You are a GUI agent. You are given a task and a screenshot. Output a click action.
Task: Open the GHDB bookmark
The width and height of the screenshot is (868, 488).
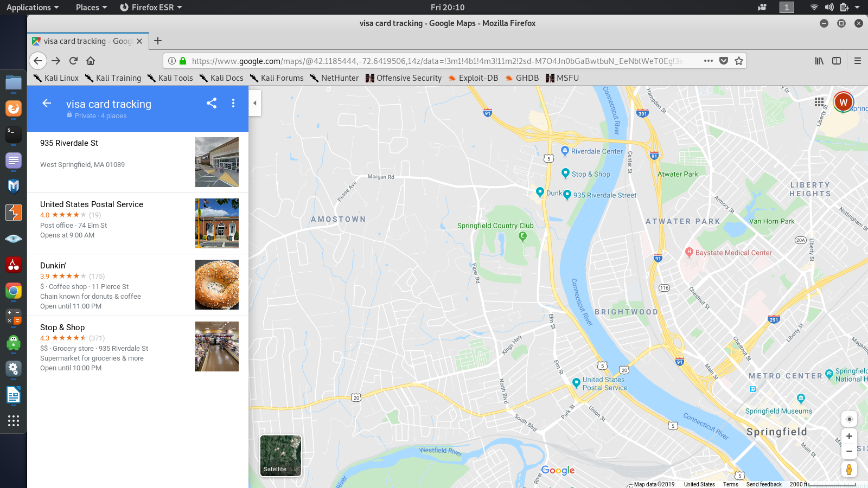click(522, 78)
